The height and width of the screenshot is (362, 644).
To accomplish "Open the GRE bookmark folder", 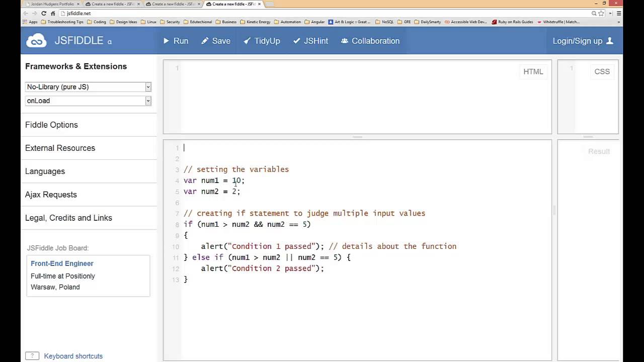I will click(404, 22).
